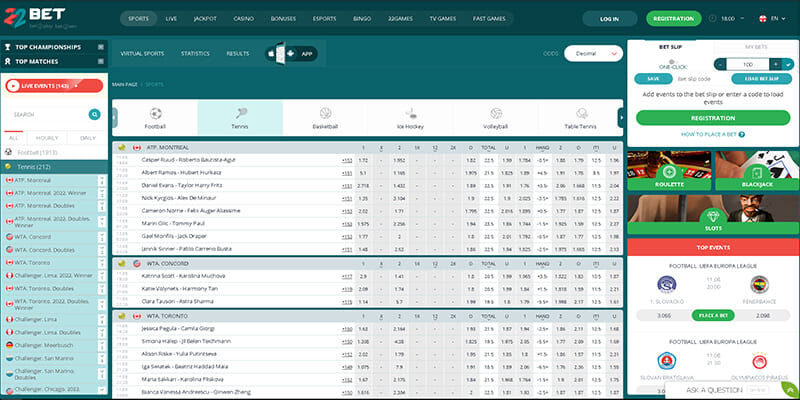Image resolution: width=800 pixels, height=400 pixels.
Task: Click the stake amount field showing 100
Action: (748, 64)
